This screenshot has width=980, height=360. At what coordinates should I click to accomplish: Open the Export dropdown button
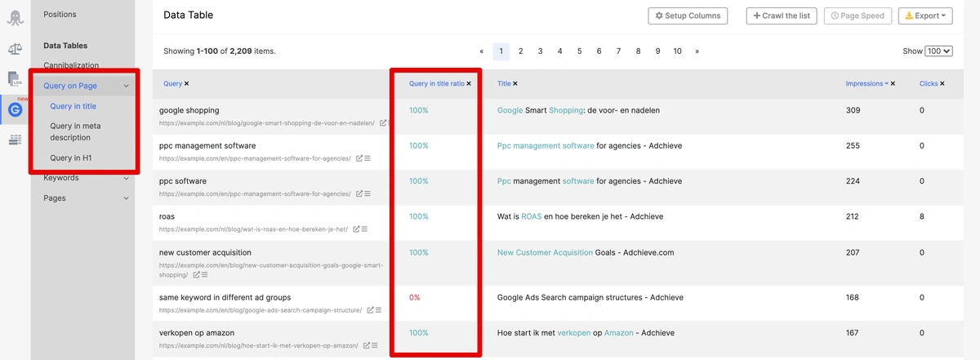(x=924, y=16)
